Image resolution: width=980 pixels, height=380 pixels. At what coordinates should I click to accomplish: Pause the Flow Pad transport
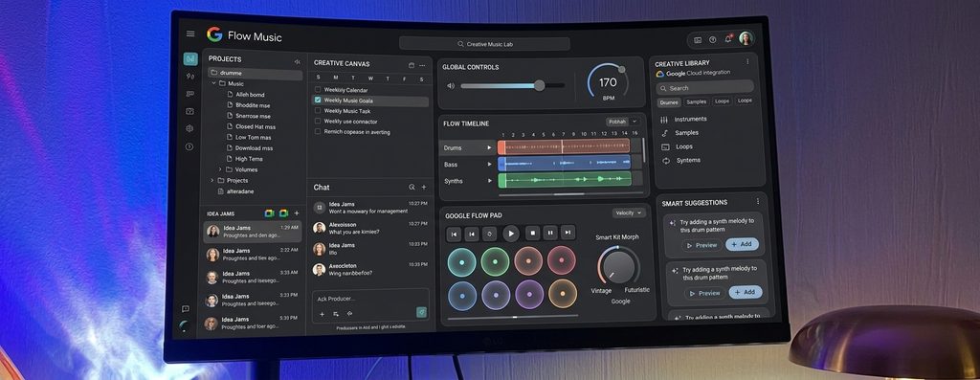tap(550, 234)
